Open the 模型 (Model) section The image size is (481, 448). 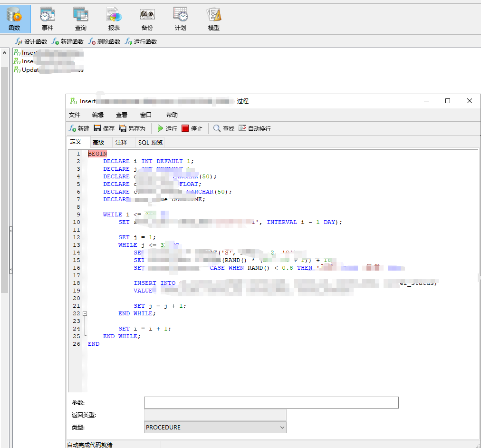click(214, 19)
